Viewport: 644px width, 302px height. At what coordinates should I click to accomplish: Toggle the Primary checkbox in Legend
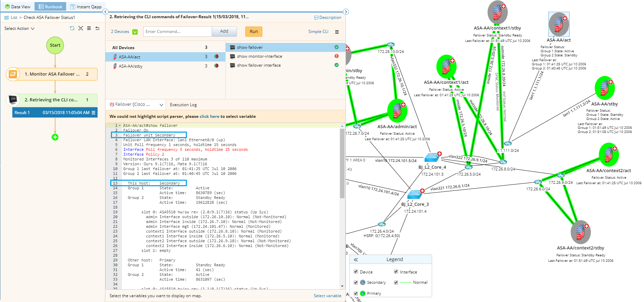(x=356, y=293)
